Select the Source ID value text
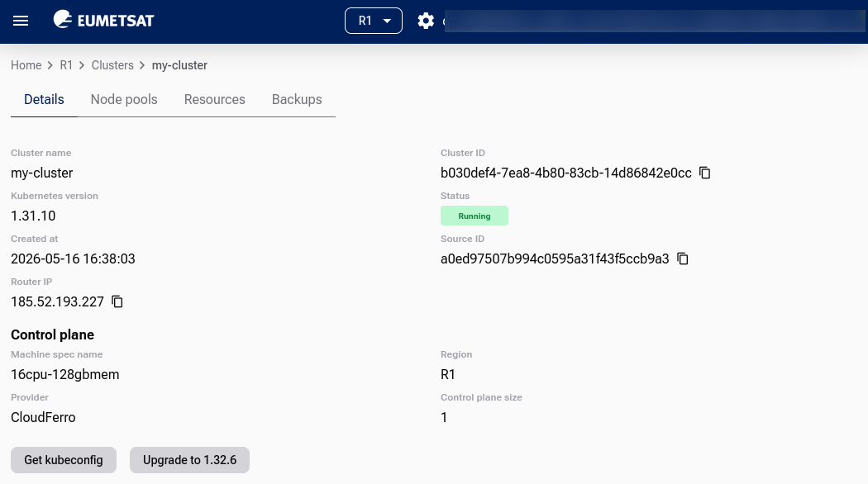This screenshot has width=868, height=484. pos(555,259)
